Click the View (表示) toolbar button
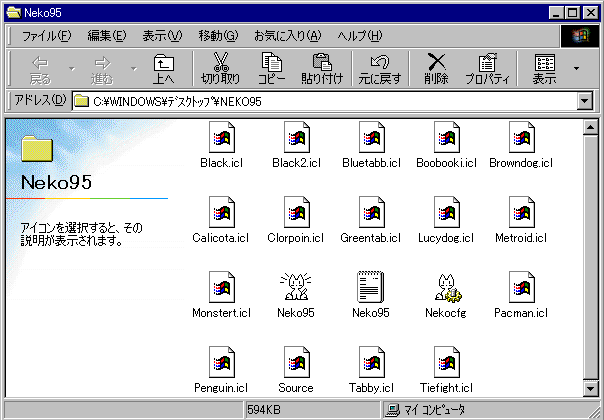This screenshot has height=420, width=604. tap(544, 69)
